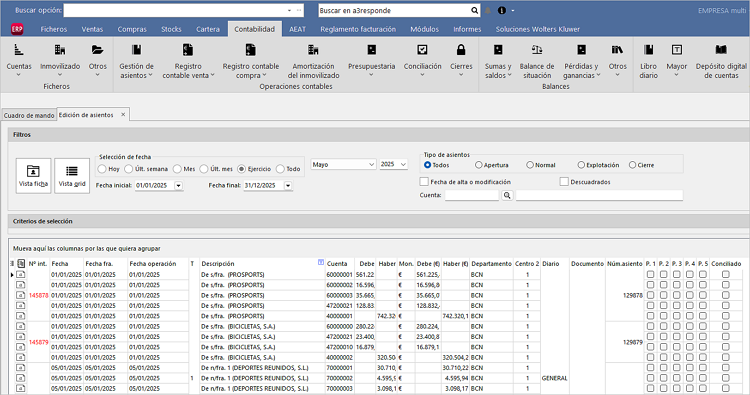Open the Stocks ribbon tab

point(171,29)
